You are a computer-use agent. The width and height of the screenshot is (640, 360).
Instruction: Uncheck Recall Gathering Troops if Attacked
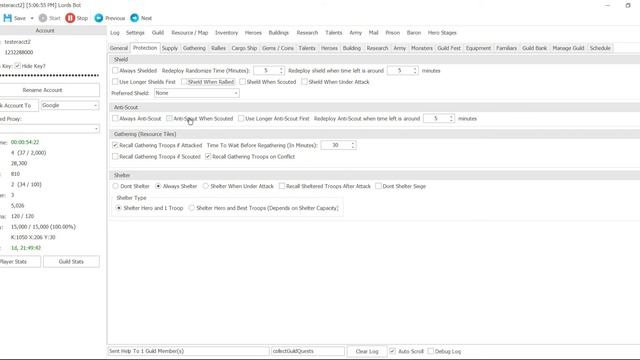115,145
